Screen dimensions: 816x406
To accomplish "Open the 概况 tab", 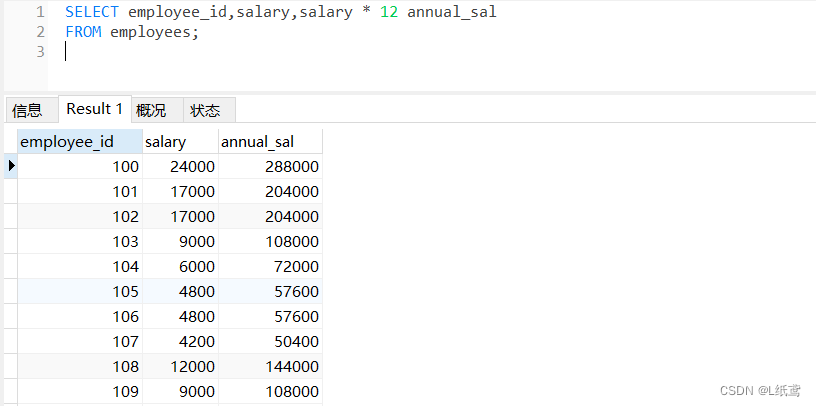I will [x=157, y=110].
